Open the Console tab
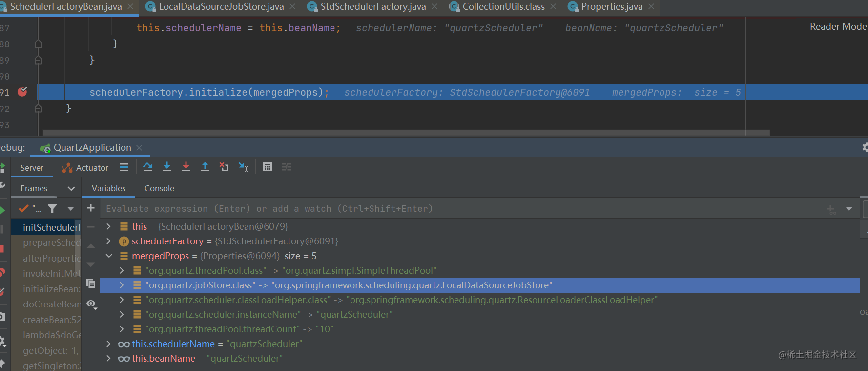Viewport: 868px width, 371px height. pyautogui.click(x=159, y=188)
